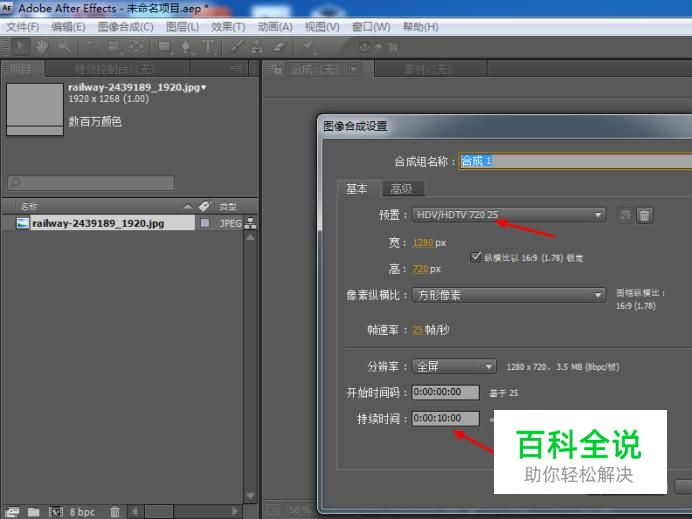Switch to the 高级 tab
Viewport: 692px width, 519px height.
(x=402, y=188)
